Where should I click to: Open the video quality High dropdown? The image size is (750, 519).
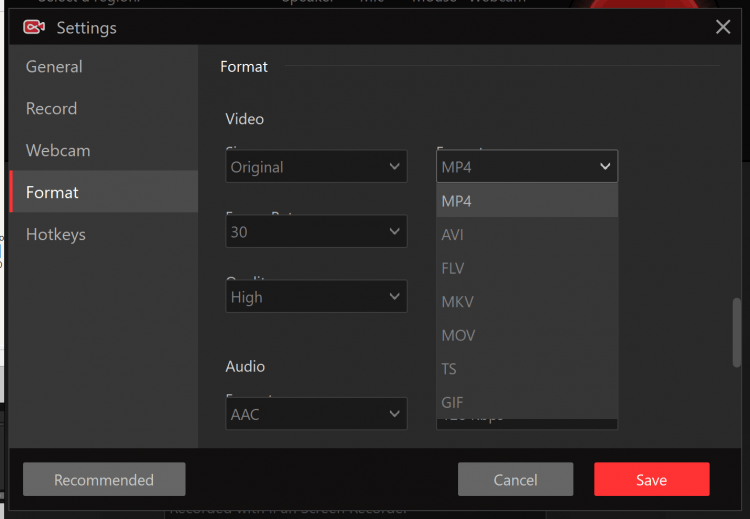click(316, 297)
